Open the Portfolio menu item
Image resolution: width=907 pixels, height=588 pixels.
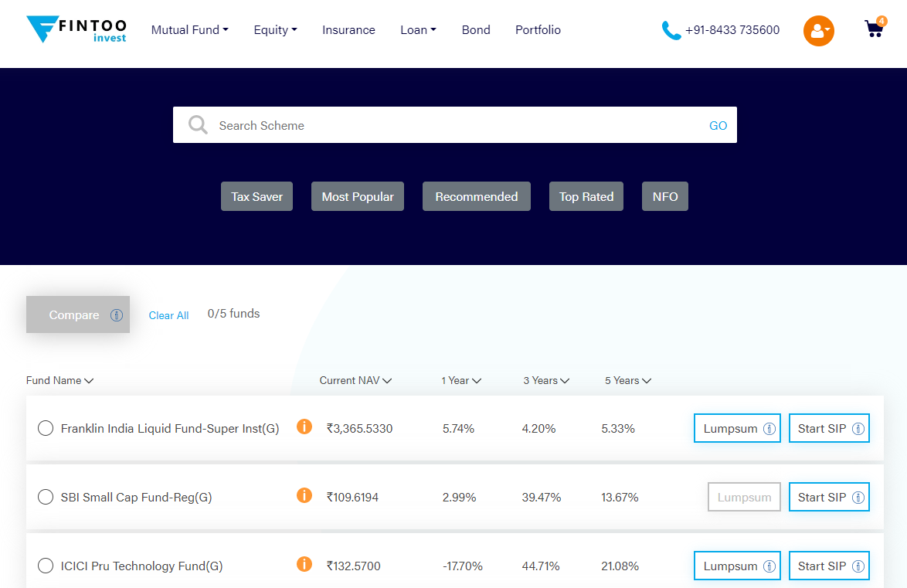pyautogui.click(x=538, y=30)
